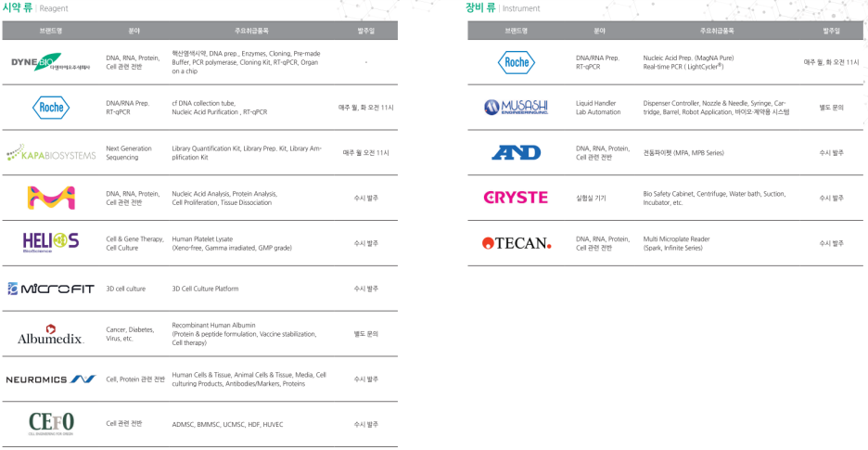
Task: Select the Roche logo in Instrument table
Action: [517, 62]
